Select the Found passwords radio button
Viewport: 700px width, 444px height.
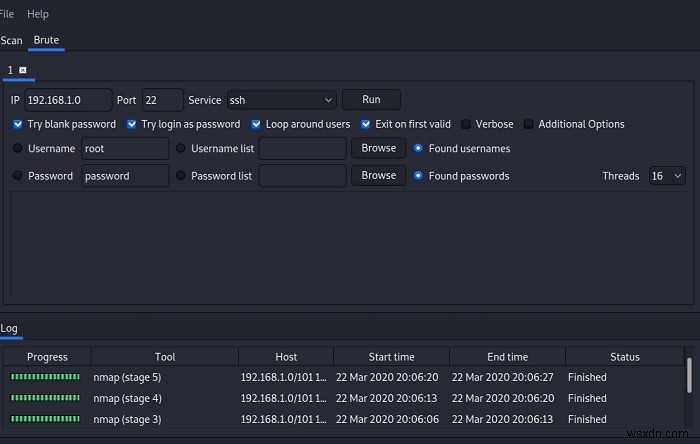pyautogui.click(x=418, y=175)
